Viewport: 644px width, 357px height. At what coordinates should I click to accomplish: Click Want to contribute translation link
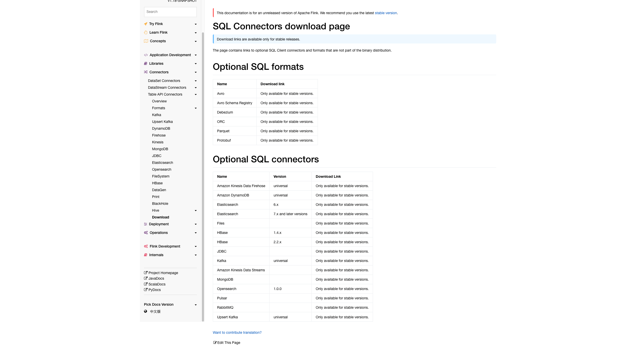[x=237, y=332]
